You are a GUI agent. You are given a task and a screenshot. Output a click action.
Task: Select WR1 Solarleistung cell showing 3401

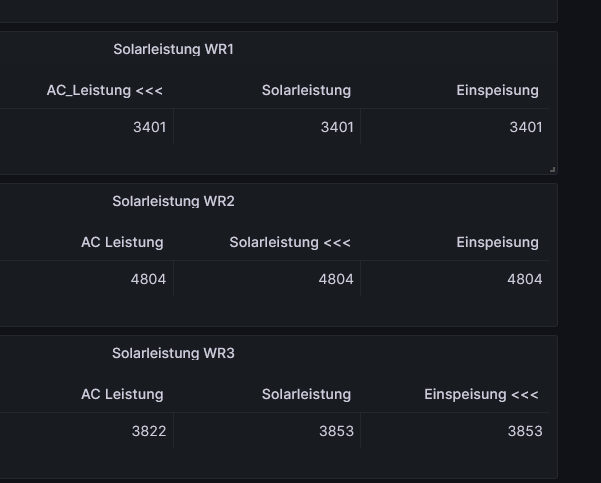[x=337, y=127]
